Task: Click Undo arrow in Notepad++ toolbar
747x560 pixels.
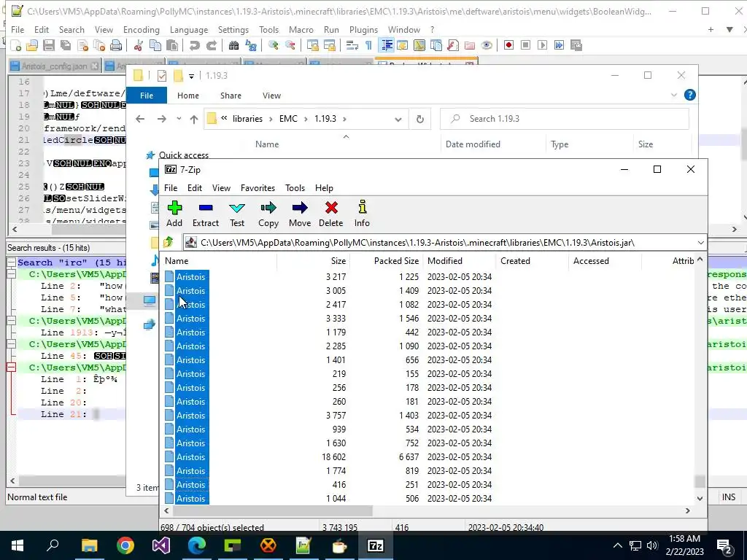Action: (x=194, y=45)
